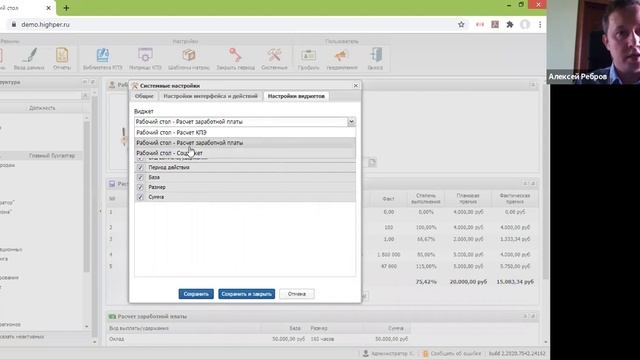
Task: Click the document icon right of the dialog
Action: (372, 162)
